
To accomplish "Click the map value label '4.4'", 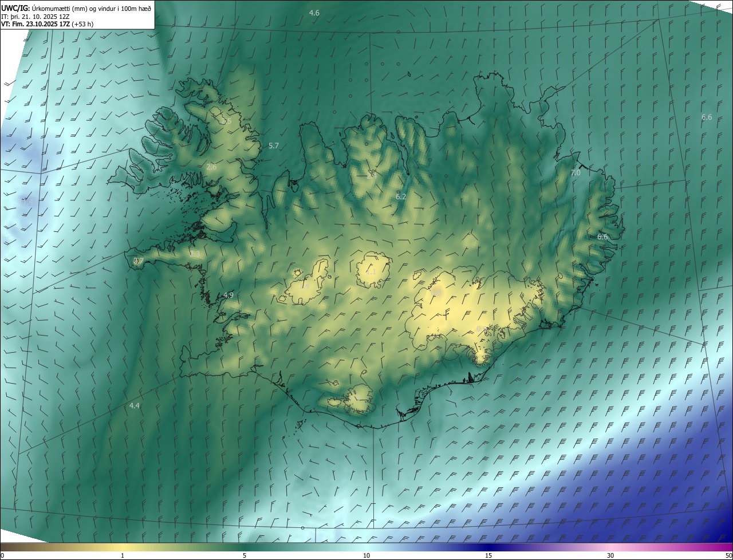I will (135, 406).
